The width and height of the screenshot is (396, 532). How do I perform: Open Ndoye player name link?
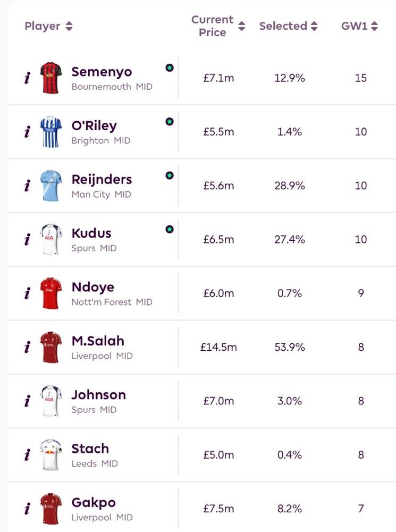93,288
